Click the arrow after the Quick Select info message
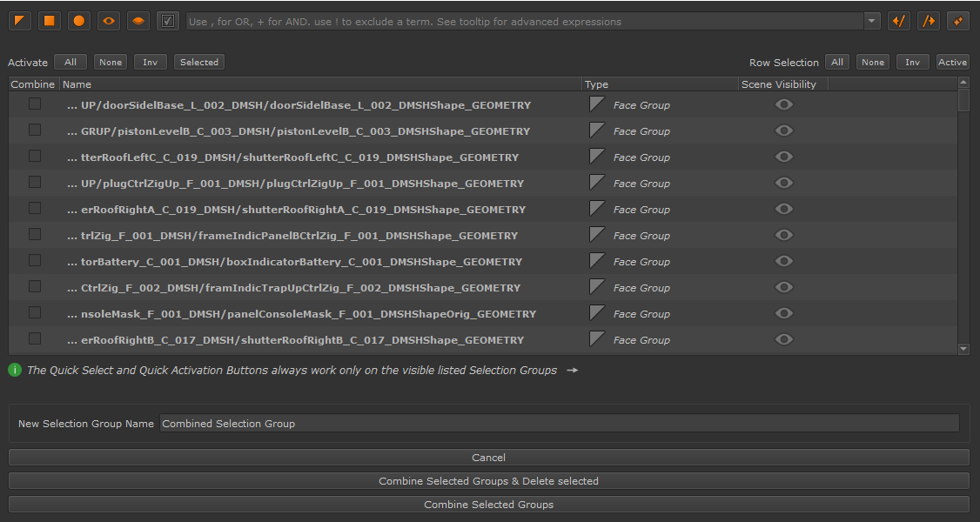The width and height of the screenshot is (980, 522). 572,371
